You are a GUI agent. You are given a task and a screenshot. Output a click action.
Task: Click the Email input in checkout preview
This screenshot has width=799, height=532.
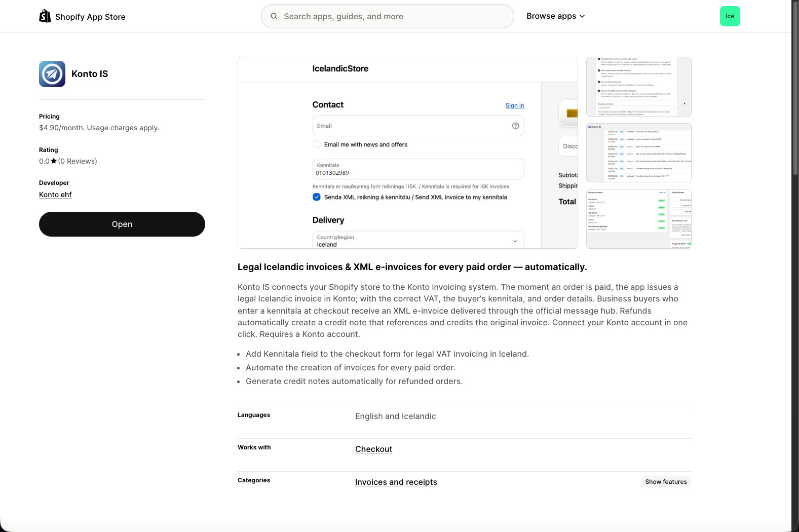click(418, 126)
